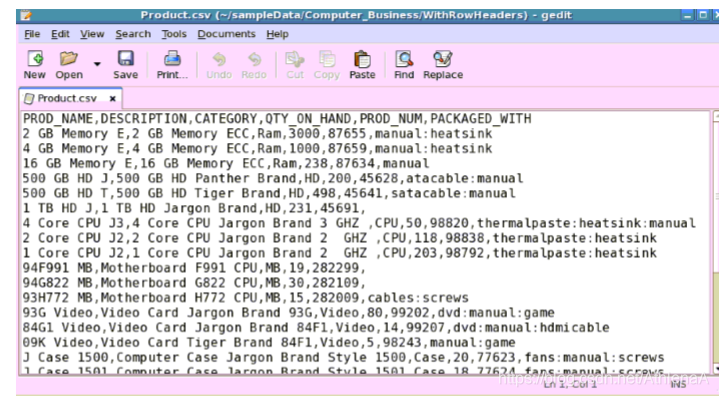Click the Paste toolbar icon
Screen dimensions: 719x397
tap(362, 65)
